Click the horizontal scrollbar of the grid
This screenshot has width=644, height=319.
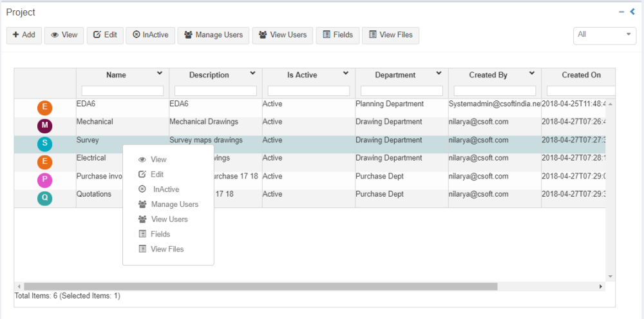260,286
